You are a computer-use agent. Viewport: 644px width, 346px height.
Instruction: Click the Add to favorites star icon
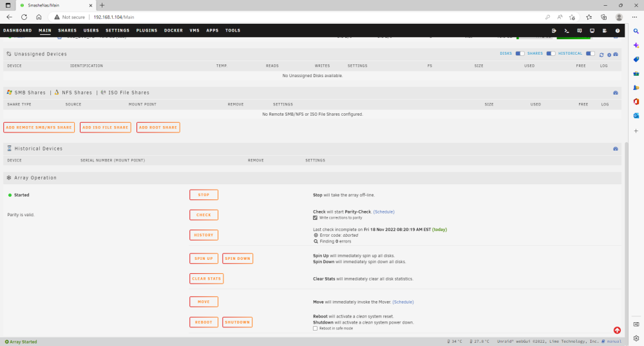tap(572, 17)
